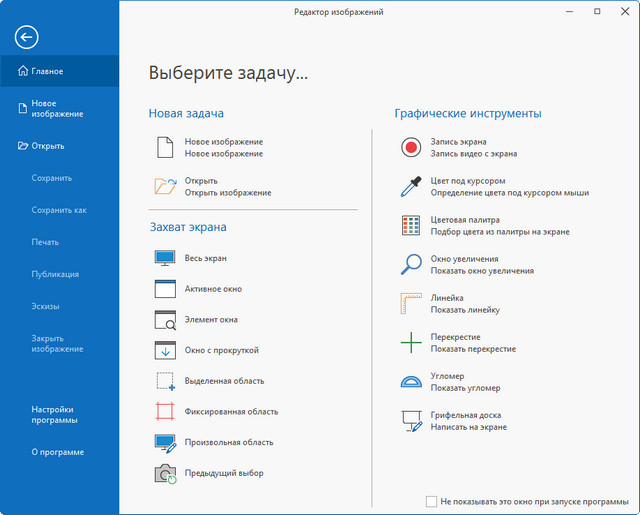Click the Произвольная область monitor pen icon
Viewport: 640px width, 515px height.
tap(165, 443)
